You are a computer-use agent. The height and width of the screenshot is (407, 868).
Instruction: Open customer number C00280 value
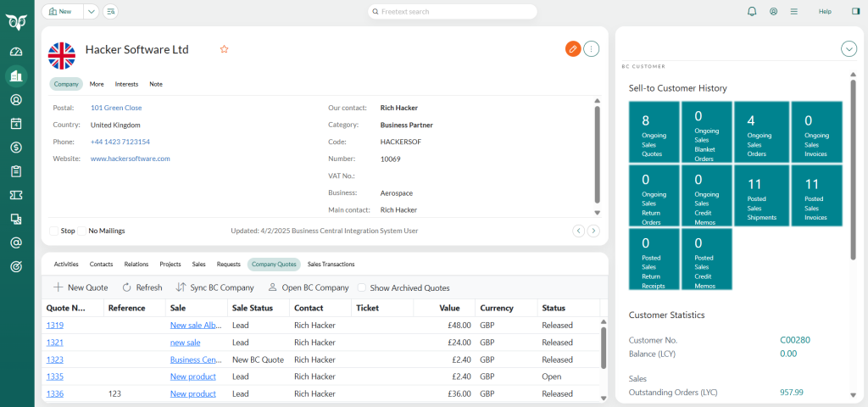(x=795, y=340)
